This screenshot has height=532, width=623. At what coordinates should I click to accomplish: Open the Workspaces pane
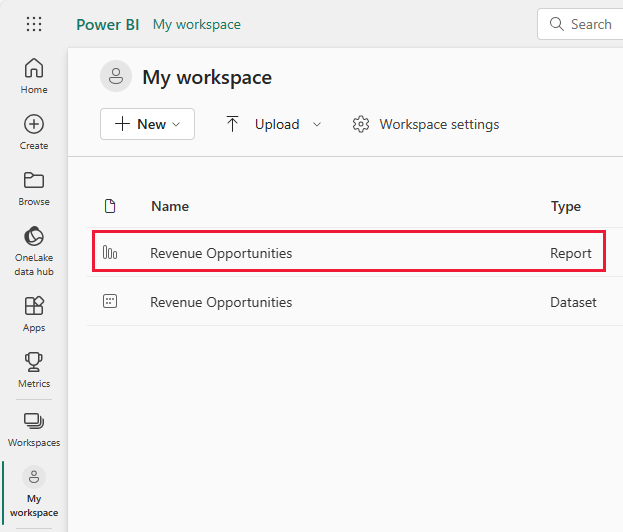coord(34,429)
